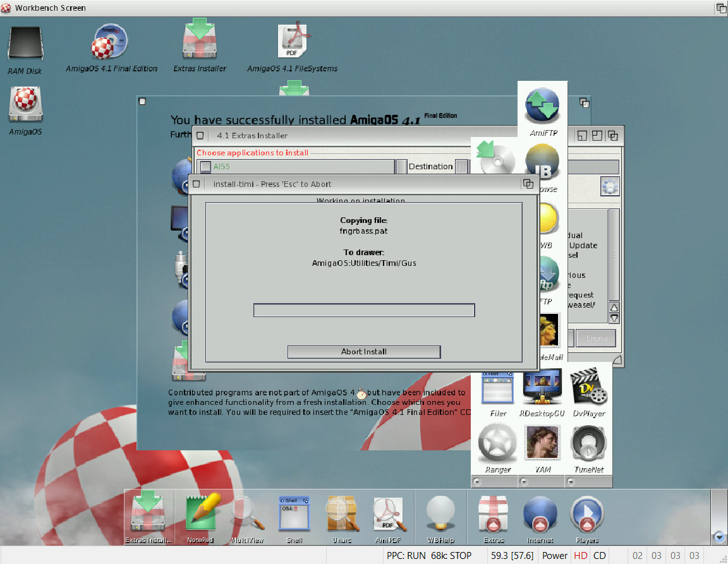Open the RAM Disk desktop icon
The image size is (728, 564).
tap(25, 44)
